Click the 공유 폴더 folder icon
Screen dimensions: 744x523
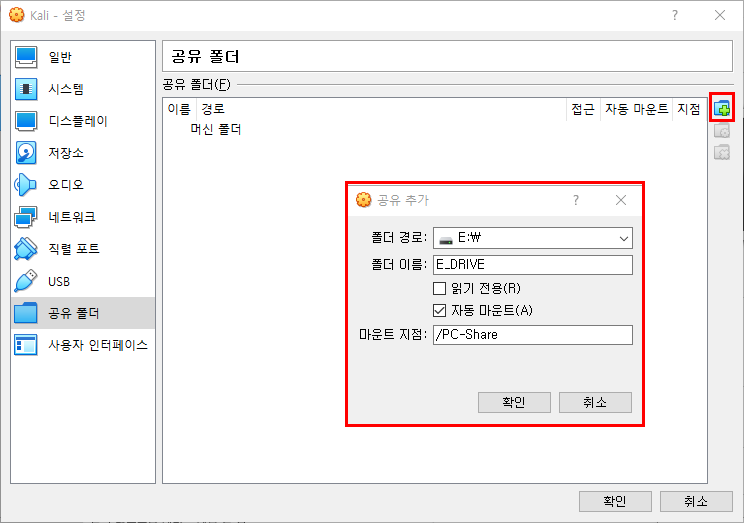pyautogui.click(x=26, y=313)
